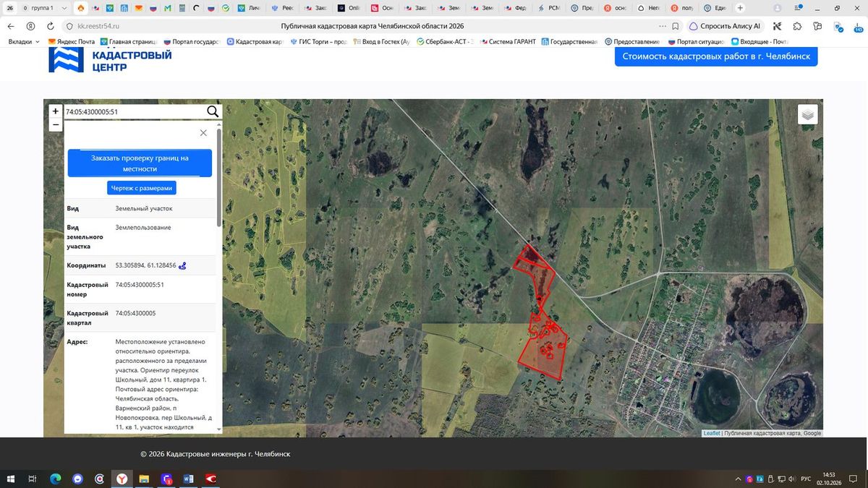This screenshot has width=868, height=488.
Task: Focus the cadastral number search field
Action: (x=135, y=112)
